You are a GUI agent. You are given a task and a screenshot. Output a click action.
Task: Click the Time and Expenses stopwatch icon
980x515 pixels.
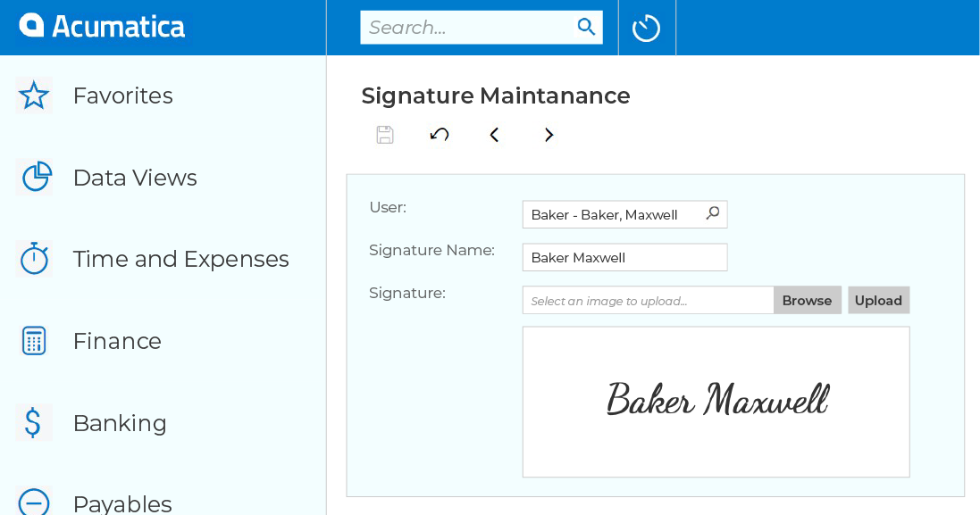click(33, 259)
